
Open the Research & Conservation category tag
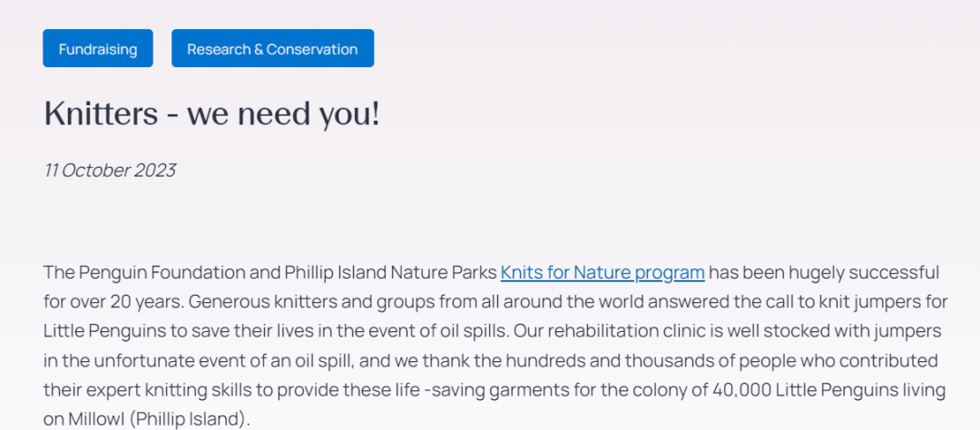pos(272,49)
